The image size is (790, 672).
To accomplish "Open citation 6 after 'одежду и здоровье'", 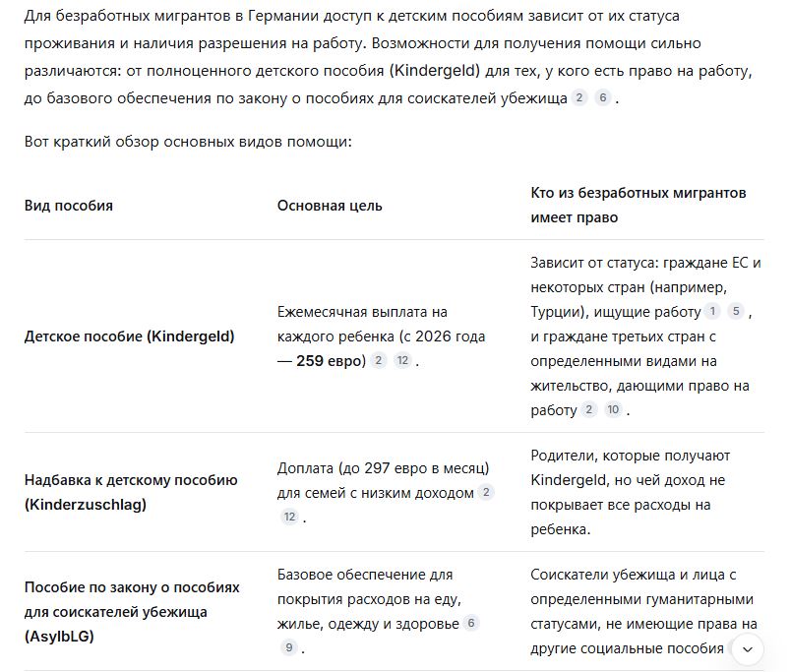I will click(471, 623).
